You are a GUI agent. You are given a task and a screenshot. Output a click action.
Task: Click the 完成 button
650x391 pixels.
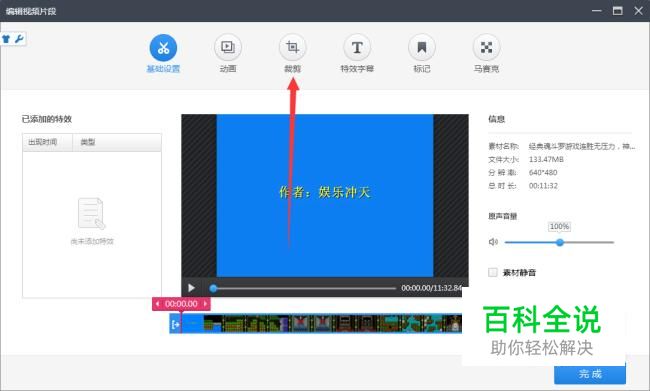click(590, 374)
